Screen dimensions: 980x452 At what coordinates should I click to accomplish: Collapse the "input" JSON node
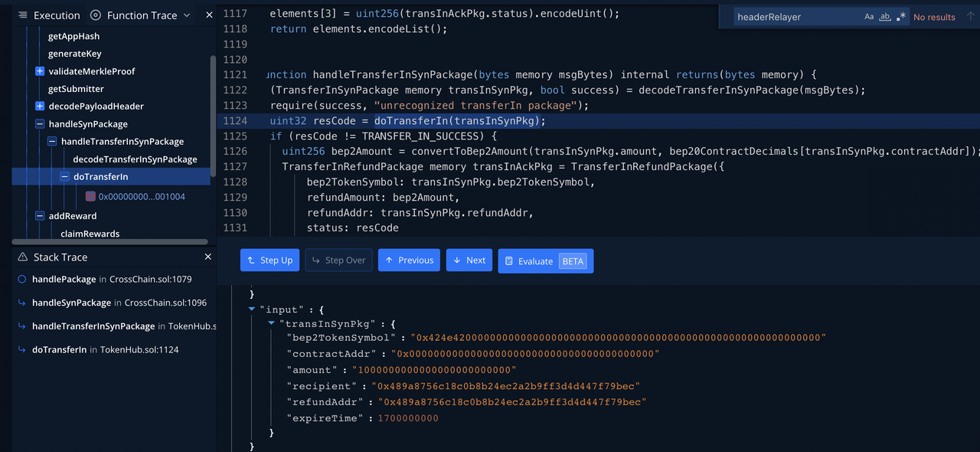[253, 310]
